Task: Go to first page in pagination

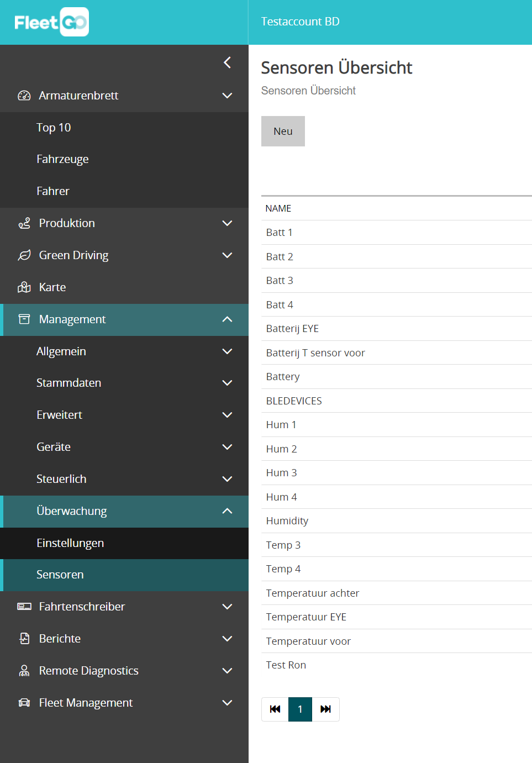Action: [x=275, y=709]
